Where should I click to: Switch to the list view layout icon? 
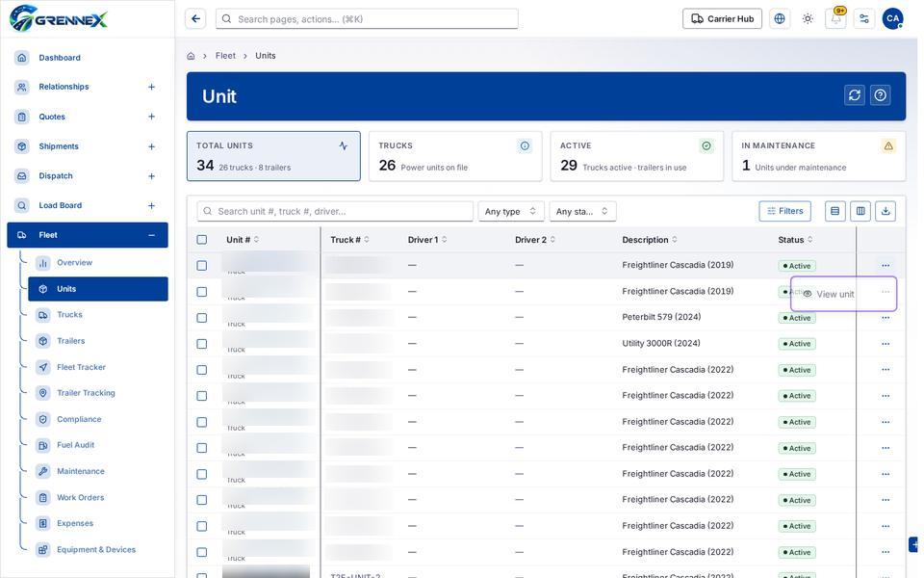coord(834,211)
